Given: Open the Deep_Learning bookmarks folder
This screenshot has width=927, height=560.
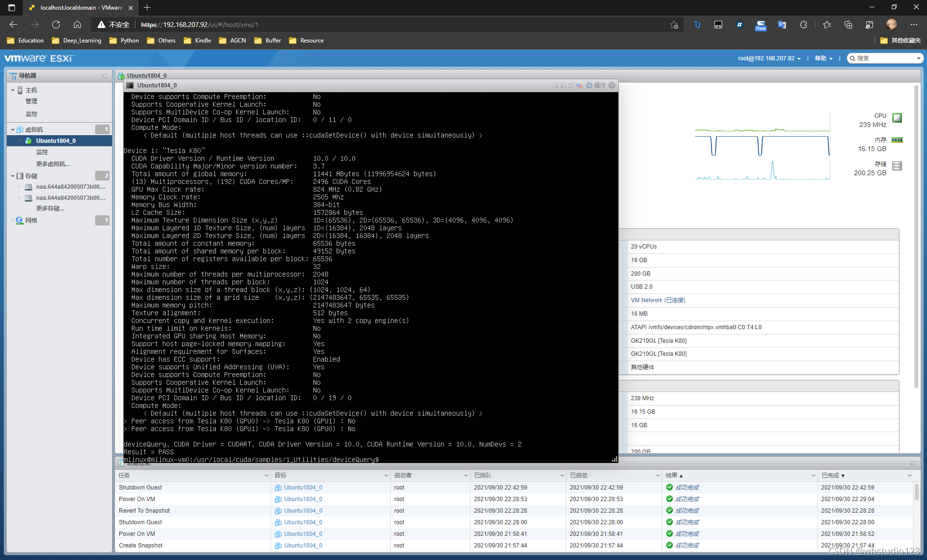Looking at the screenshot, I should 77,41.
